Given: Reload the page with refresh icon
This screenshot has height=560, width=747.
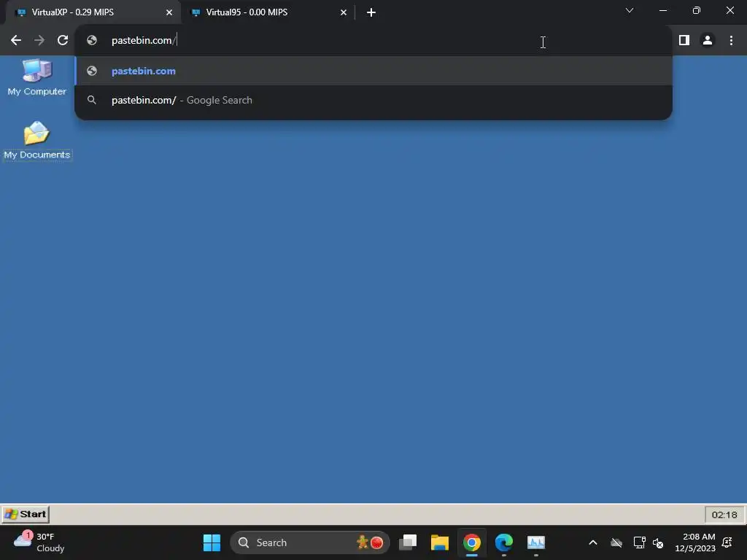Looking at the screenshot, I should point(63,41).
